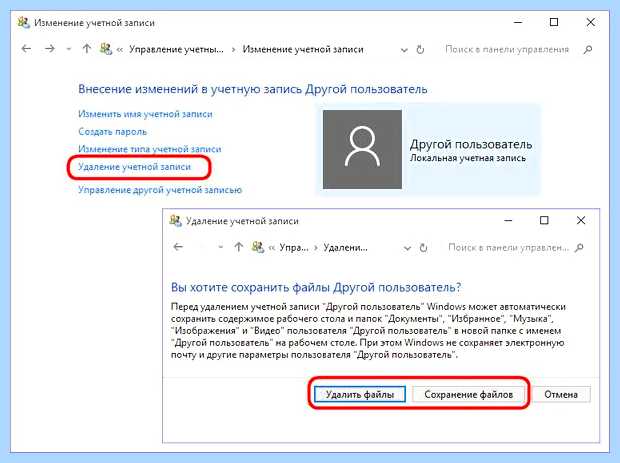
Task: Open Изменение типа учетной записи link
Action: (x=149, y=149)
